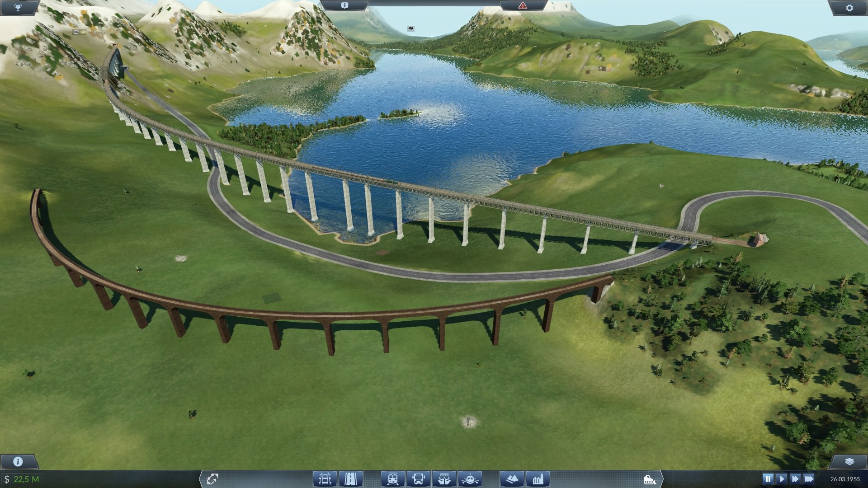This screenshot has height=488, width=868.
Task: Open the ship vehicles menu
Action: 444,479
